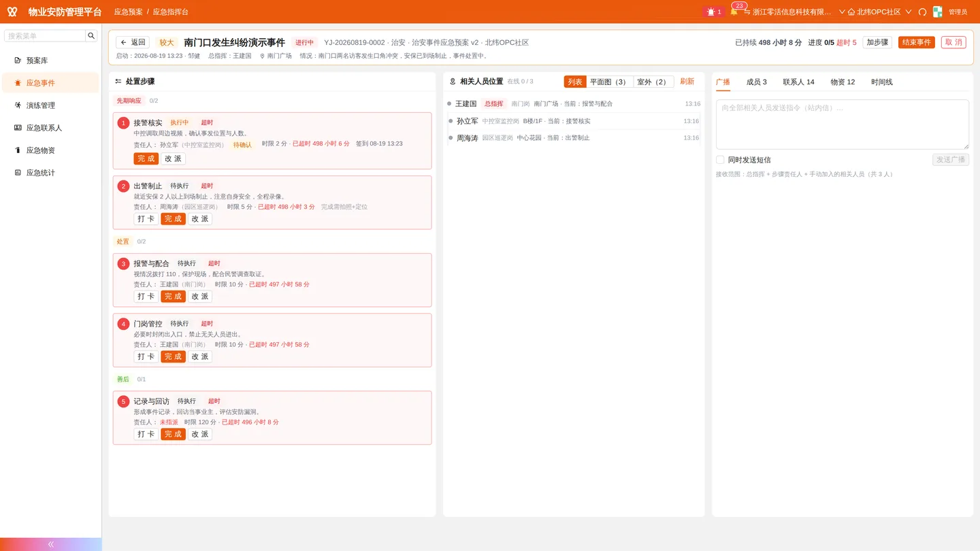The height and width of the screenshot is (551, 980).
Task: Select the 广播 tab
Action: 723,82
